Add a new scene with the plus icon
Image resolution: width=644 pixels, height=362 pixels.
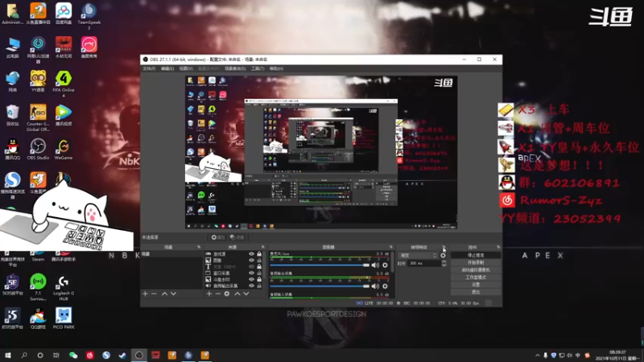click(145, 294)
